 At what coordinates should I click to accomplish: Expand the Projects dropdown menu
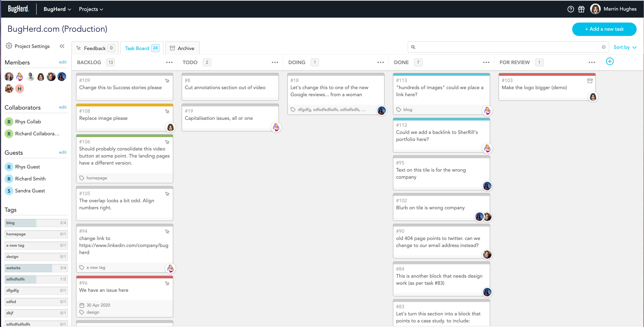coord(91,9)
